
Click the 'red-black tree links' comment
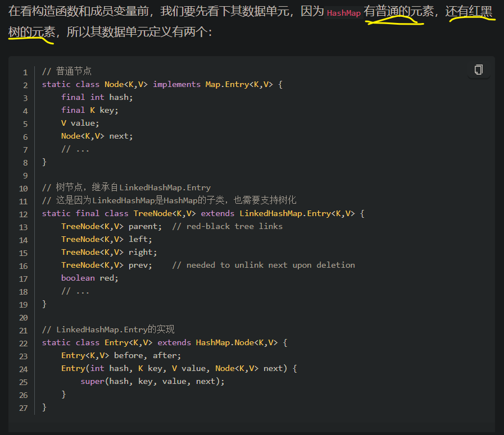tap(227, 226)
